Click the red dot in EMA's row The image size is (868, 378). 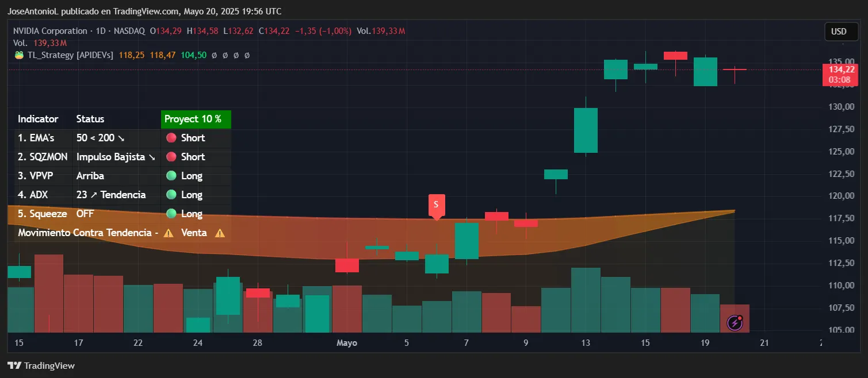point(171,138)
